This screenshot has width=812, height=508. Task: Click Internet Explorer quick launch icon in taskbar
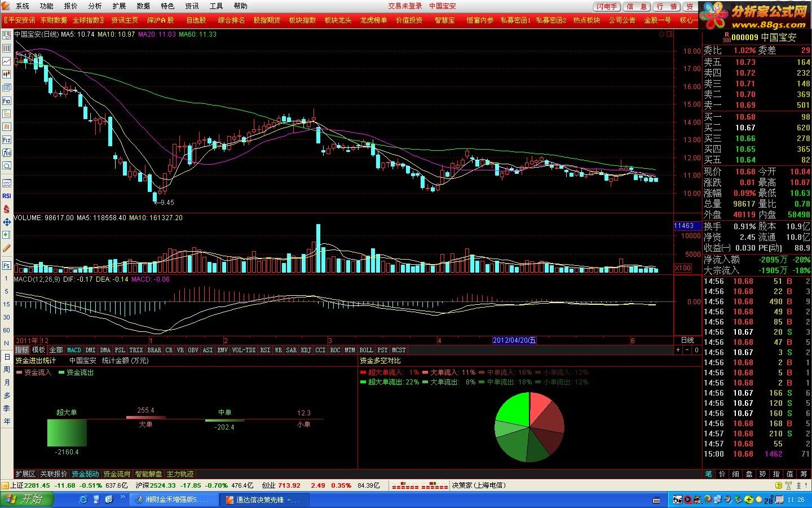point(83,500)
